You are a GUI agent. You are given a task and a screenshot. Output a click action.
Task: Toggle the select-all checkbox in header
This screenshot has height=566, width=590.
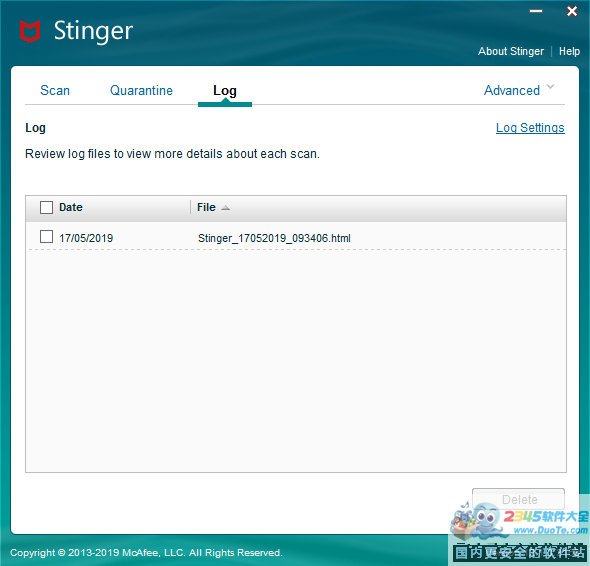coord(46,207)
